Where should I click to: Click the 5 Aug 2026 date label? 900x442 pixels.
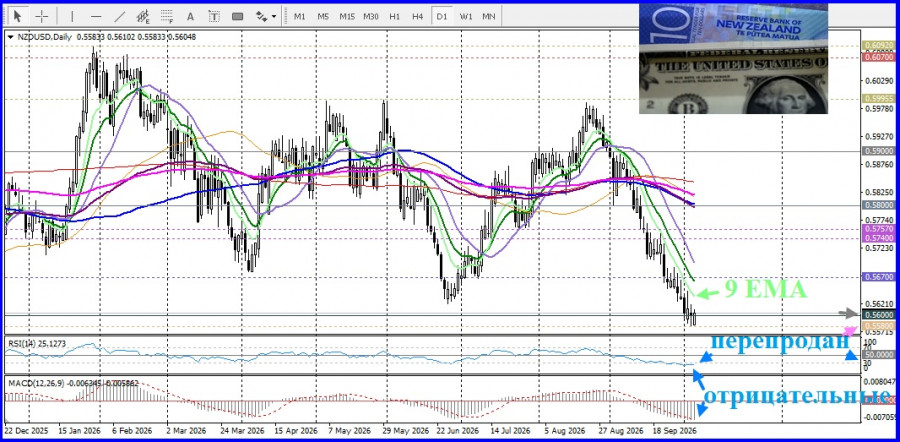click(x=565, y=431)
